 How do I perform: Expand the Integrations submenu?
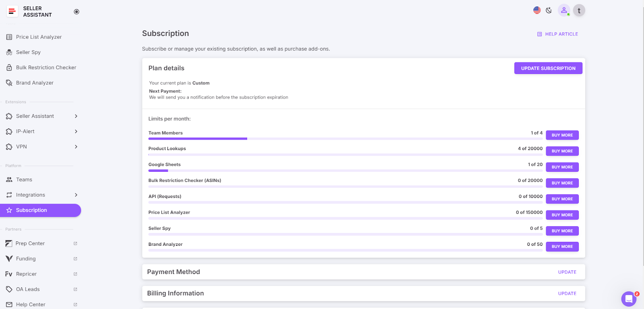point(76,195)
